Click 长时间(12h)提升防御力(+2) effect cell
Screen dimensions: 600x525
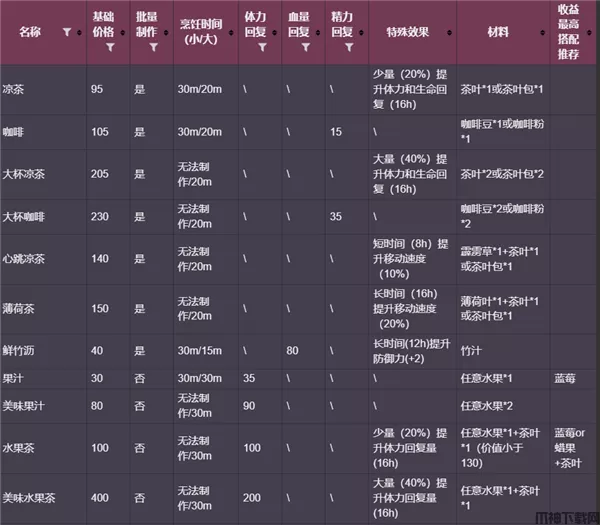click(x=411, y=351)
